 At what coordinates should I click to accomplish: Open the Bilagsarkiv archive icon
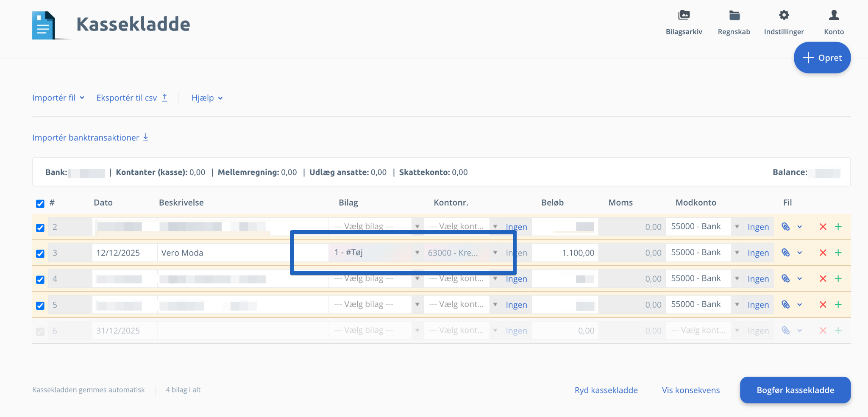[684, 16]
